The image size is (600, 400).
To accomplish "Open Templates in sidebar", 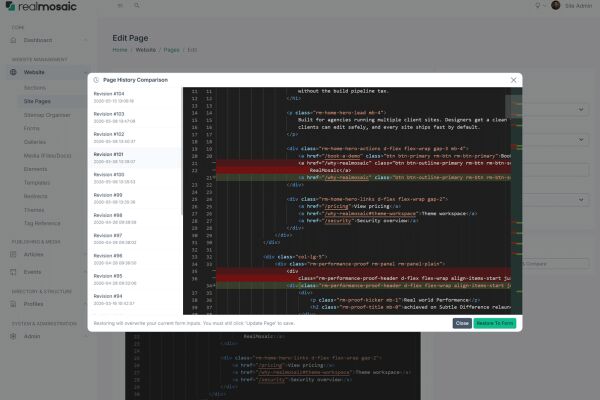I will click(x=37, y=183).
